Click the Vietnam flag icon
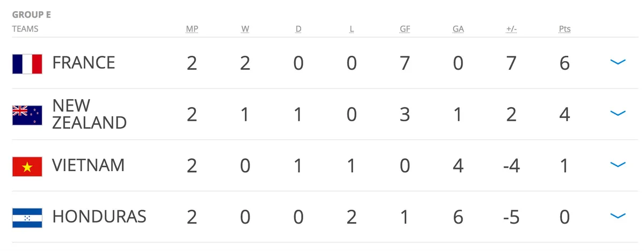The width and height of the screenshot is (644, 251). click(x=27, y=166)
